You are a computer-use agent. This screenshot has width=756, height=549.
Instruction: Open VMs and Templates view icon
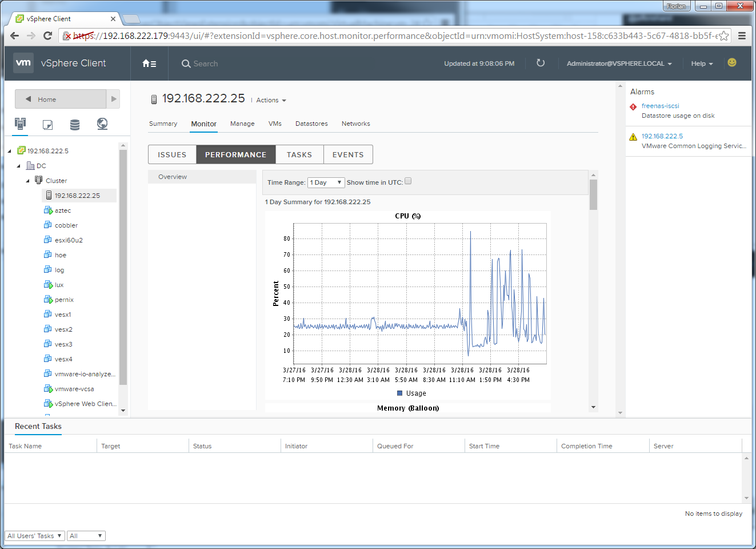pyautogui.click(x=48, y=124)
